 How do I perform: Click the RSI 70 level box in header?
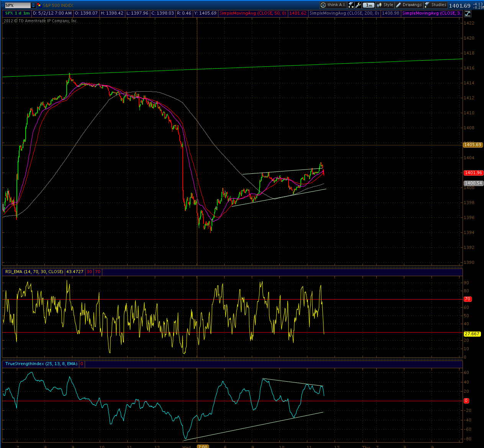[x=98, y=272]
